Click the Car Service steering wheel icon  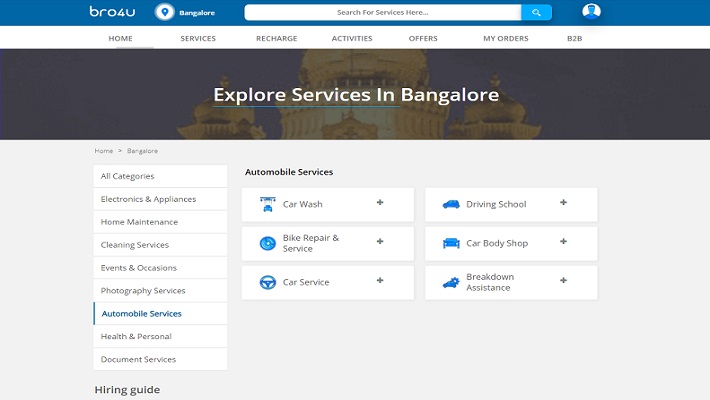point(267,282)
